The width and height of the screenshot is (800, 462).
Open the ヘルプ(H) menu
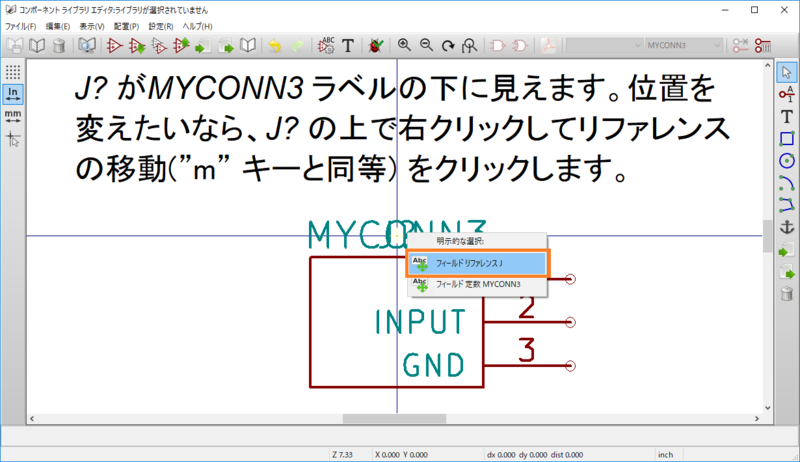[x=197, y=26]
